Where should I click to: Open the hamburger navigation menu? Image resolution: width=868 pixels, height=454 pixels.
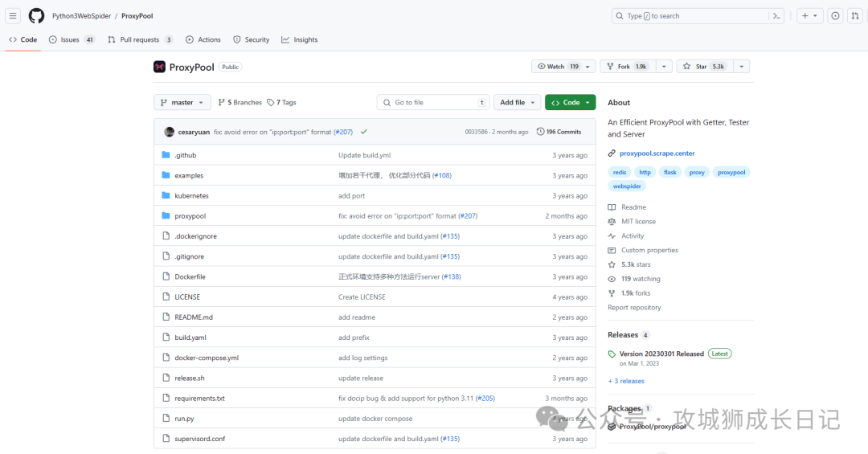point(13,16)
